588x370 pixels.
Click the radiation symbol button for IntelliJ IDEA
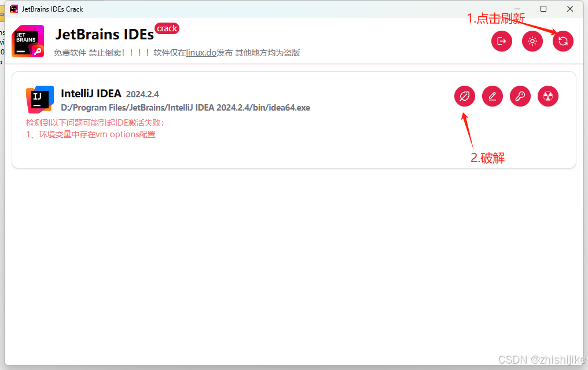[548, 97]
